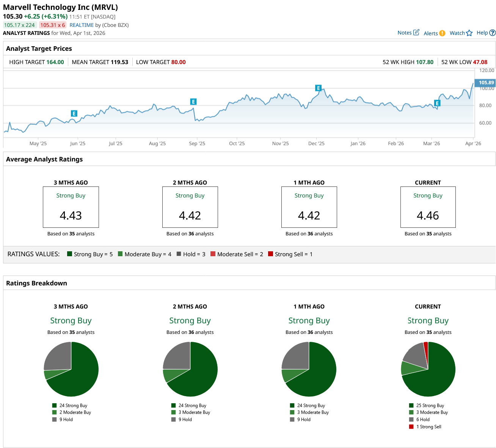496x448 pixels.
Task: Open the Notes link
Action: point(404,33)
